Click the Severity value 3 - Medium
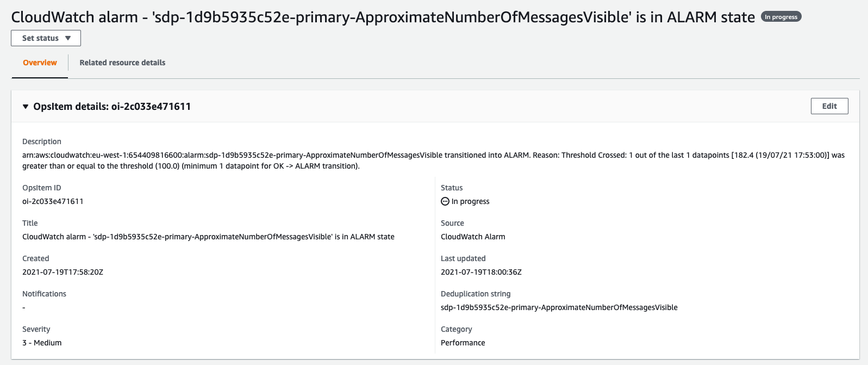 [x=42, y=343]
